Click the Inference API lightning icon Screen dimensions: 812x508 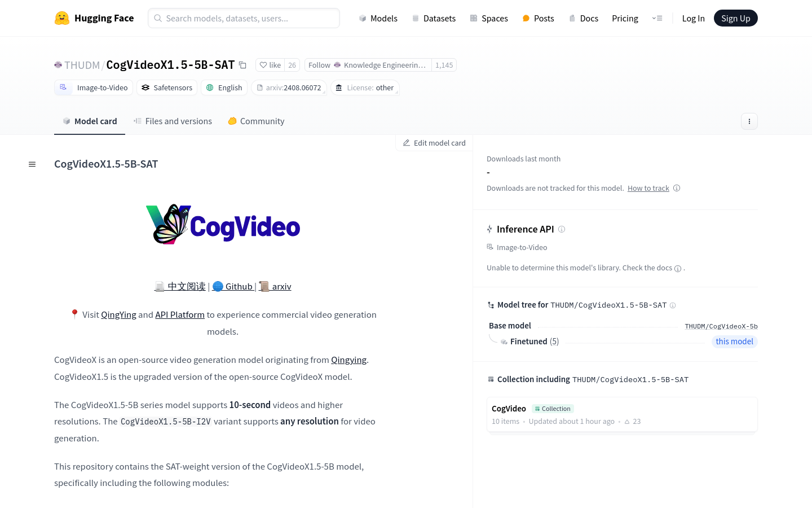coord(489,229)
